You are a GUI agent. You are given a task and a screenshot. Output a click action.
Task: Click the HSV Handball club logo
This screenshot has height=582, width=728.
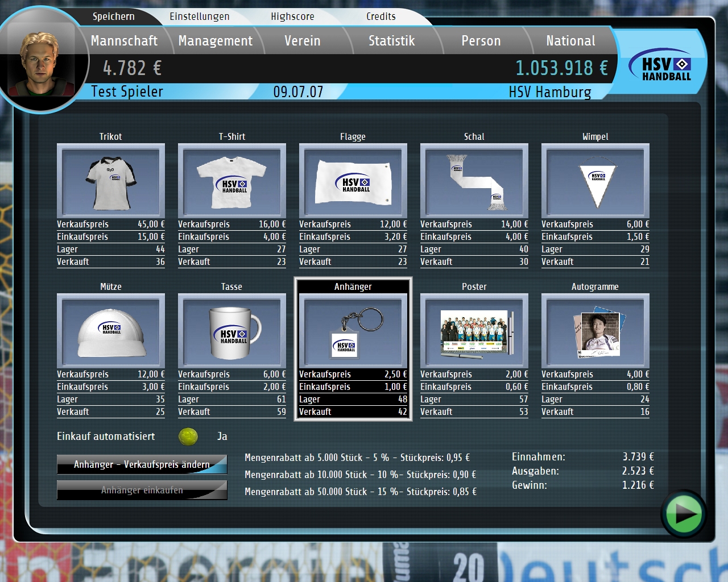coord(666,68)
